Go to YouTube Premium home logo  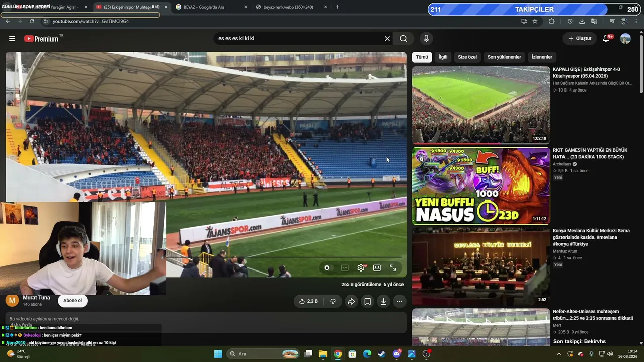coord(41,39)
